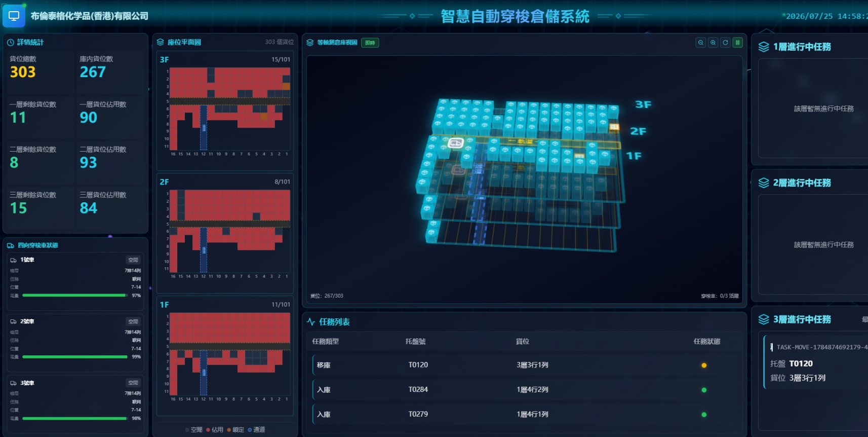The image size is (868, 437).
Task: Click the truck icon of 四向穿梭車狀態
Action: (x=11, y=245)
